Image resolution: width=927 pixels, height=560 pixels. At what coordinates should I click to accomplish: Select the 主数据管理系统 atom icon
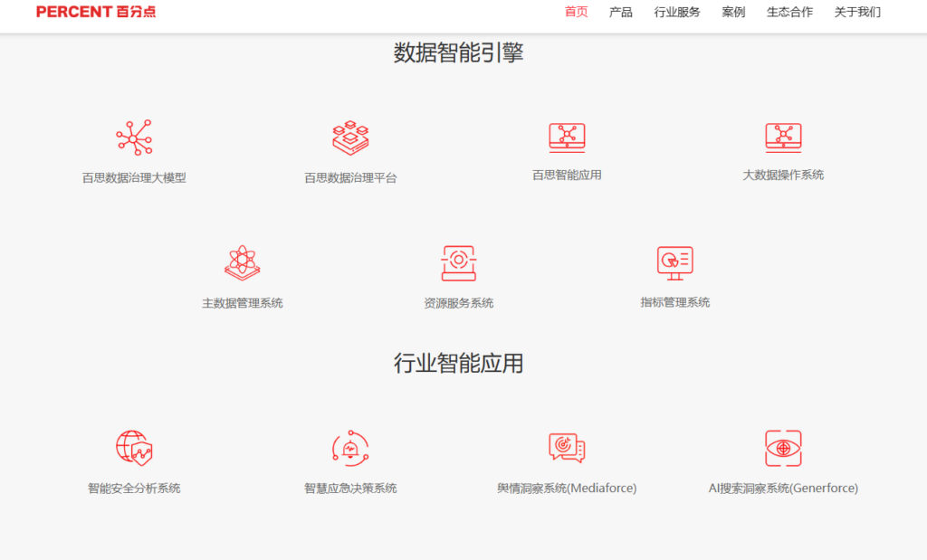click(x=243, y=263)
